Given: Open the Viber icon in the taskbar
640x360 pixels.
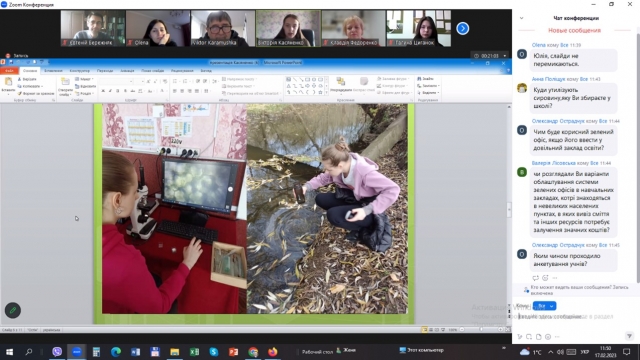Looking at the screenshot, I should (x=57, y=351).
